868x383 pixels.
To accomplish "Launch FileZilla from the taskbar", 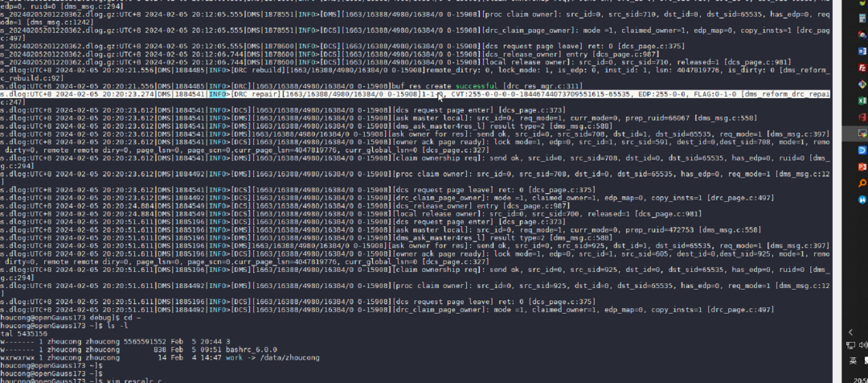I will [862, 68].
